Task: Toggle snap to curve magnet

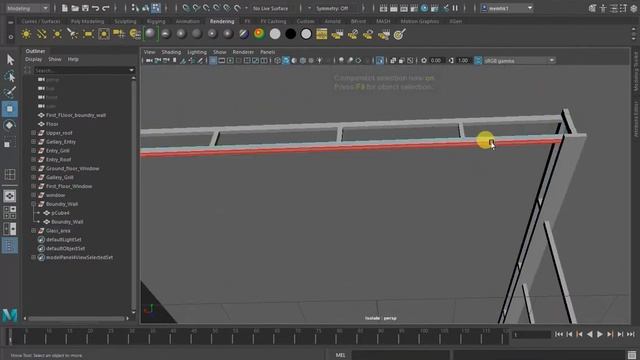Action: [x=196, y=8]
